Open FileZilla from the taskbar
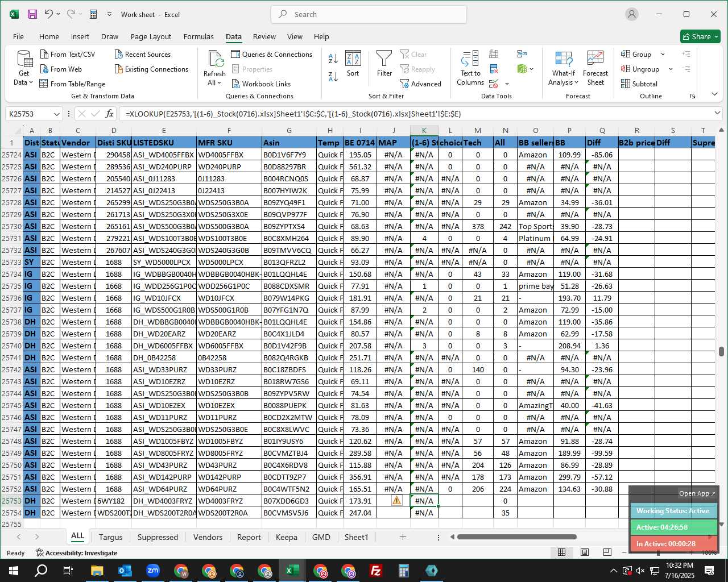Viewport: 728px width, 582px height. coord(376,571)
